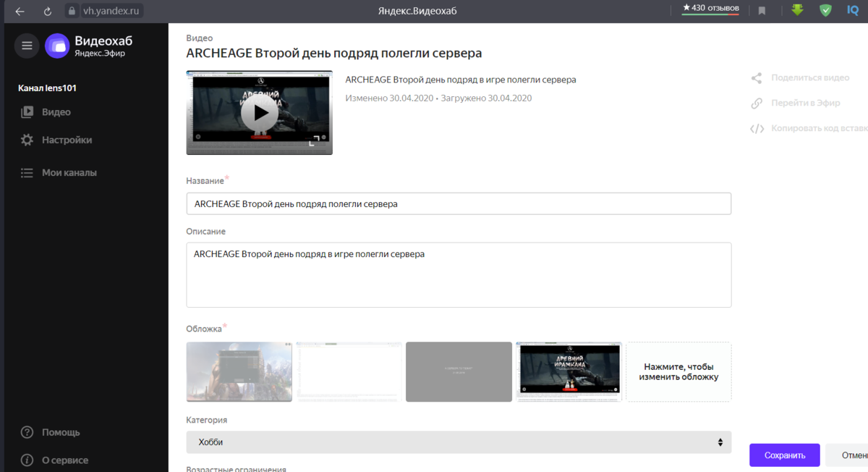Expand video preview to fullscreen
The image size is (868, 472).
click(x=312, y=142)
